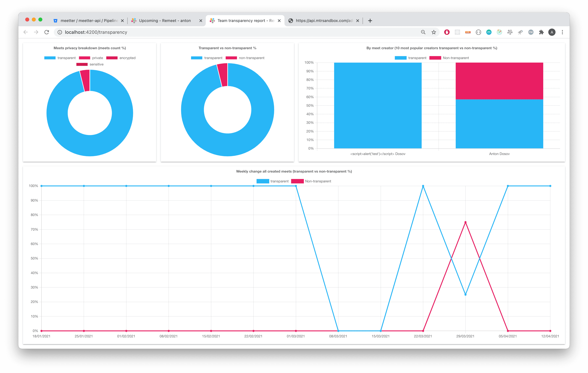Bookmark the page with the star icon
The height and width of the screenshot is (373, 588).
[434, 32]
